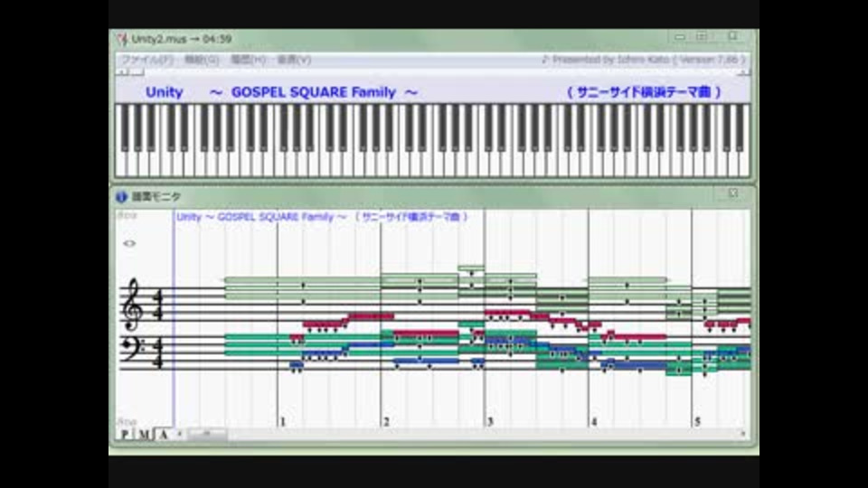Click the playback position slider thumb below menu
The image size is (868, 488).
[x=137, y=72]
